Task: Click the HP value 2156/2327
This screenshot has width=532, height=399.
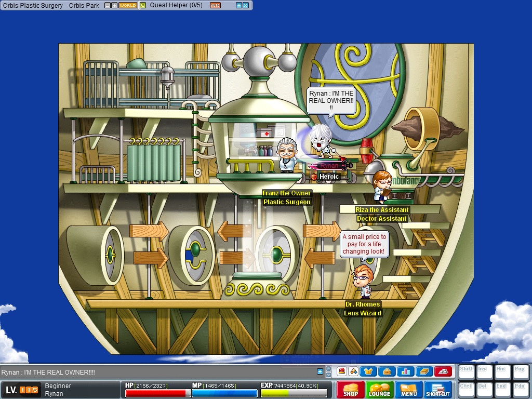Action: click(151, 386)
